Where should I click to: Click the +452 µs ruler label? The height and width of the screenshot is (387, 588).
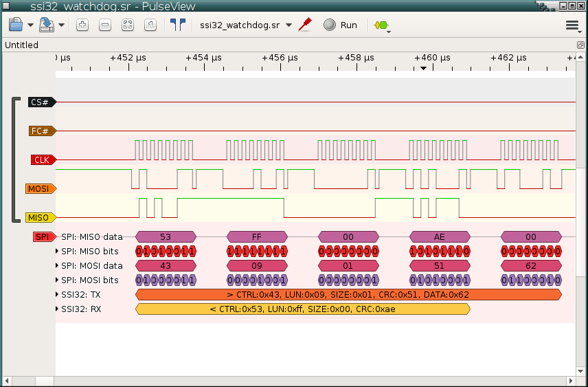pos(128,58)
